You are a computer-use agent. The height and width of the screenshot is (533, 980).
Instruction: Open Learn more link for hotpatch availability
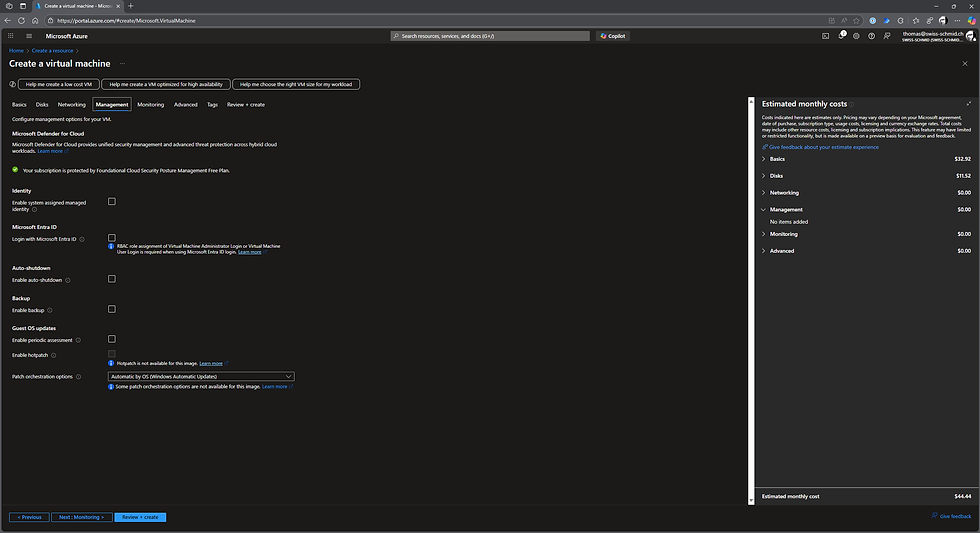coord(211,364)
